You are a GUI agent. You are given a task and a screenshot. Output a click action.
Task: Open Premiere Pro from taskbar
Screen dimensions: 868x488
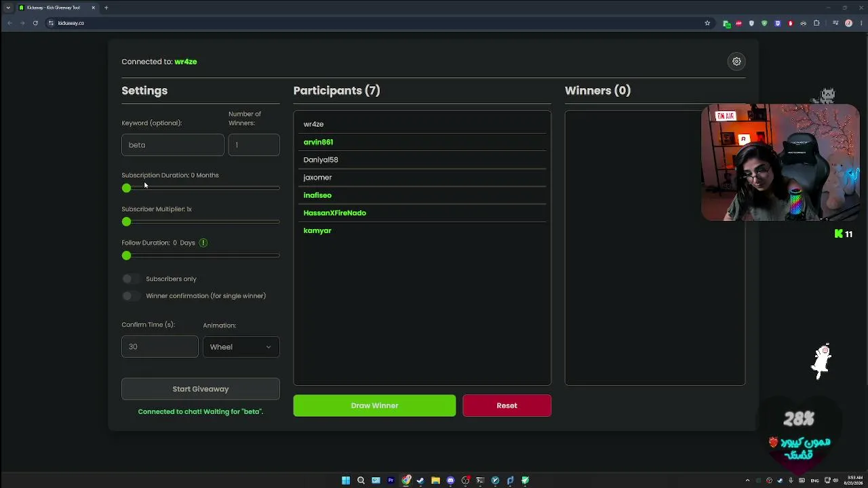pyautogui.click(x=391, y=481)
